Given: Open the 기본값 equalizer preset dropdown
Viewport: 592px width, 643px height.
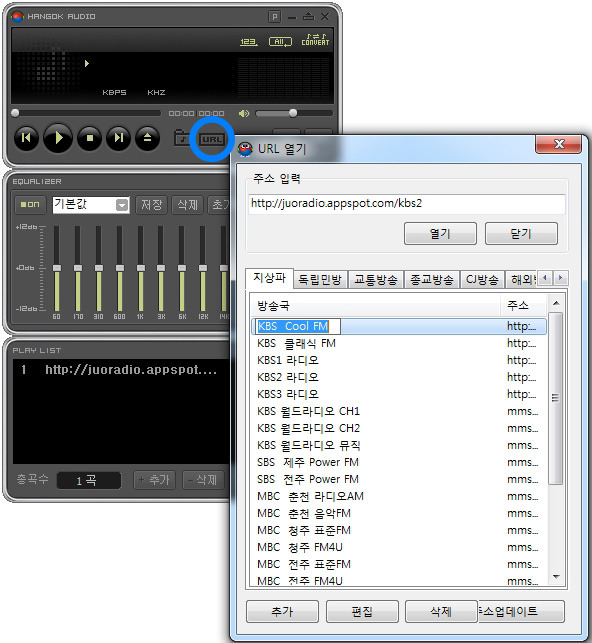Looking at the screenshot, I should tap(122, 205).
